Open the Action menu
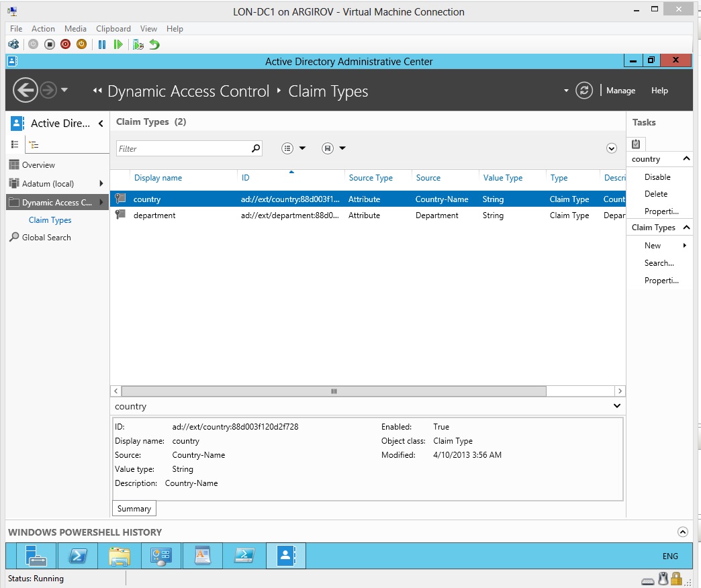 [43, 29]
